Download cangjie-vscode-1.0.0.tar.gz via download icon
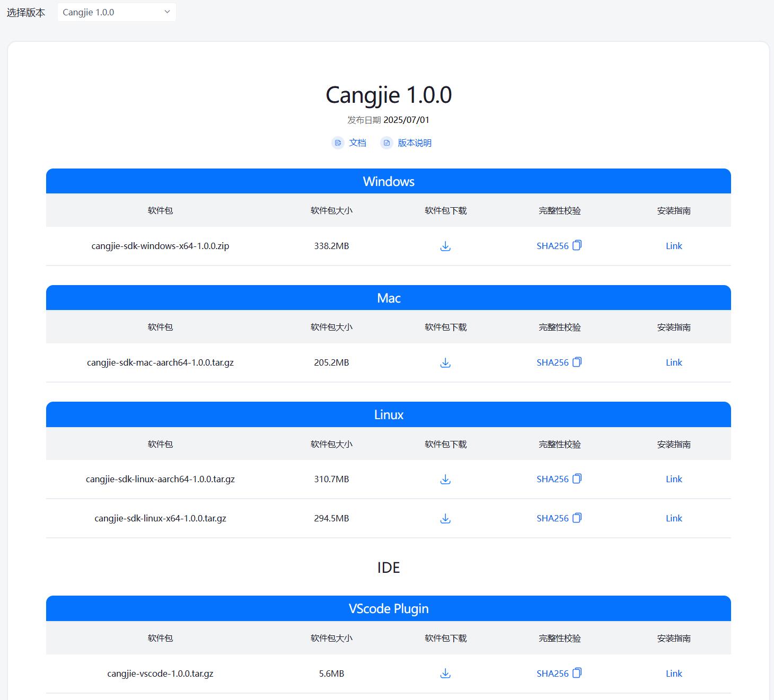Viewport: 774px width, 700px height. tap(445, 674)
